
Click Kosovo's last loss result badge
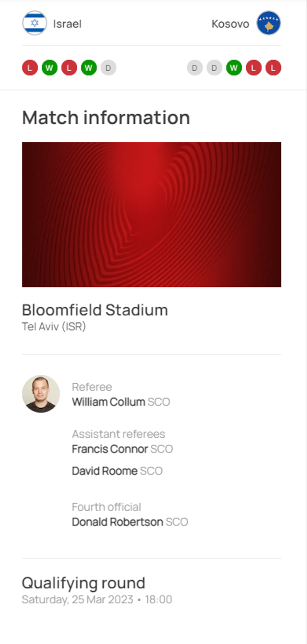(273, 68)
